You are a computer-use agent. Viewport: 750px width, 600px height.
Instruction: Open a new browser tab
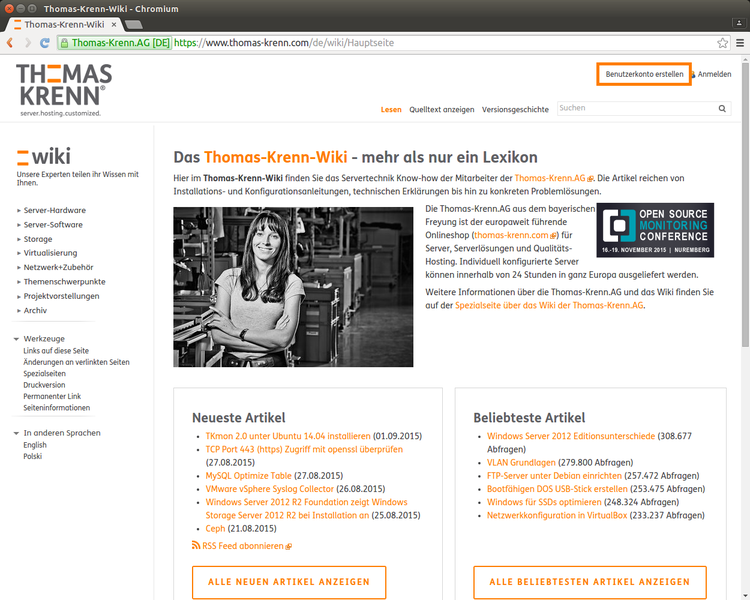pyautogui.click(x=133, y=24)
